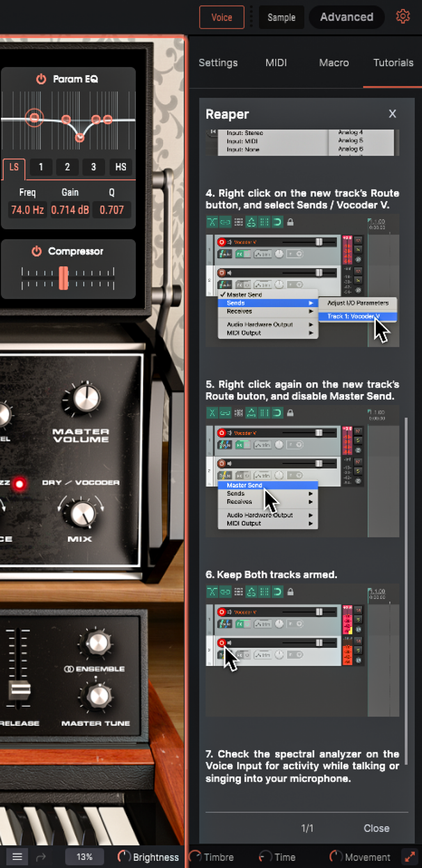Screen dimensions: 422x868
Task: Click the redo arrow icon
Action: (41, 856)
